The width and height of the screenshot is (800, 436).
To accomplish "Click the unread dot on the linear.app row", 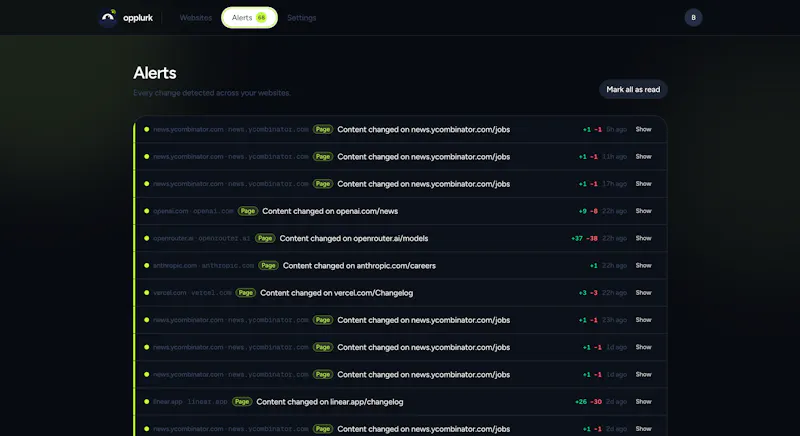I will [x=146, y=402].
